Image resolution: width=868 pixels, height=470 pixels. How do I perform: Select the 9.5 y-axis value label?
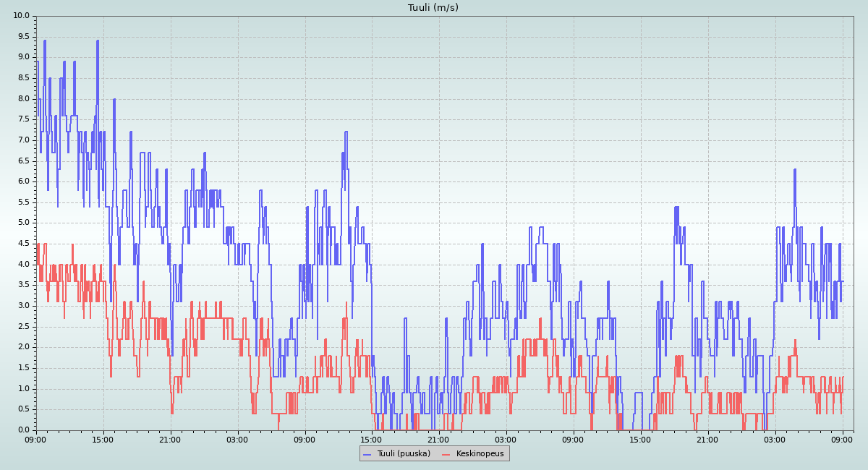[24, 37]
